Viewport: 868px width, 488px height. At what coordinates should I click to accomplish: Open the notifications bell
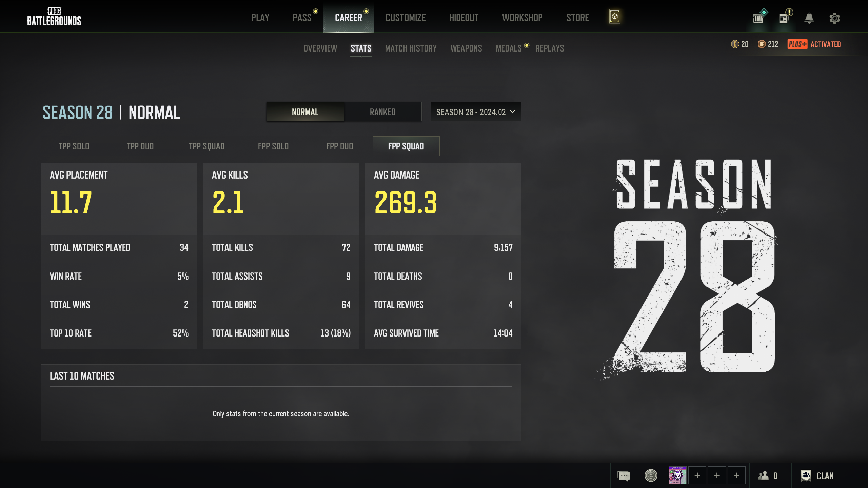click(x=809, y=18)
